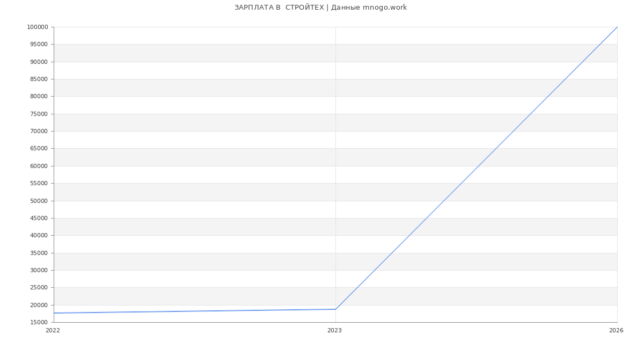Click the 35000 y-axis label
Viewport: 644px width, 349px height.
coord(39,253)
